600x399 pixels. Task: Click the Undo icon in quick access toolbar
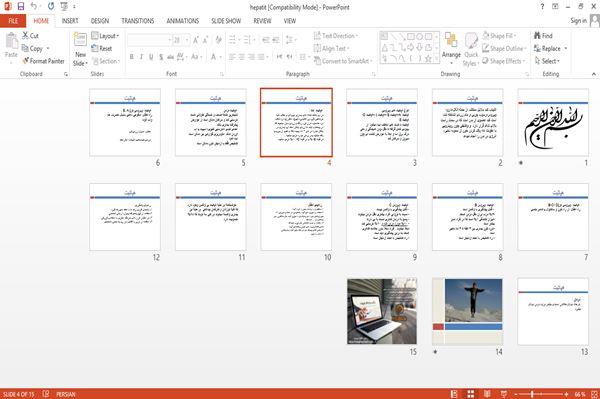34,7
